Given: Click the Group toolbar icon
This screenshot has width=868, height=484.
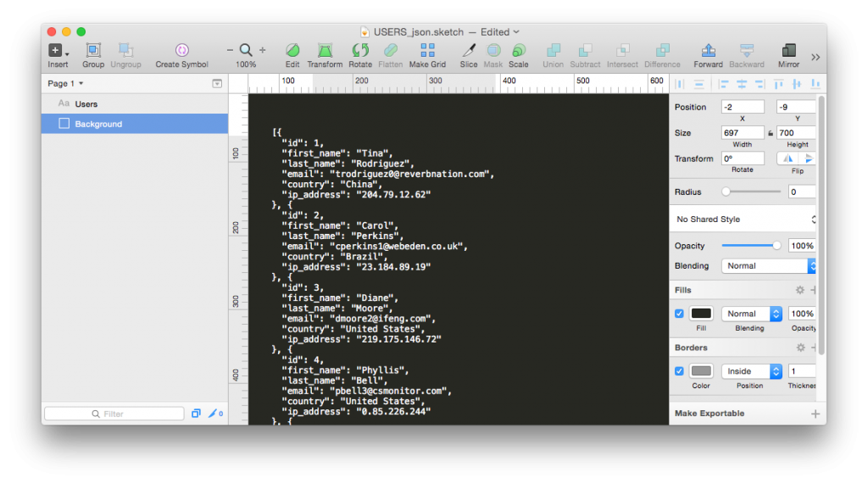Looking at the screenshot, I should [x=93, y=50].
